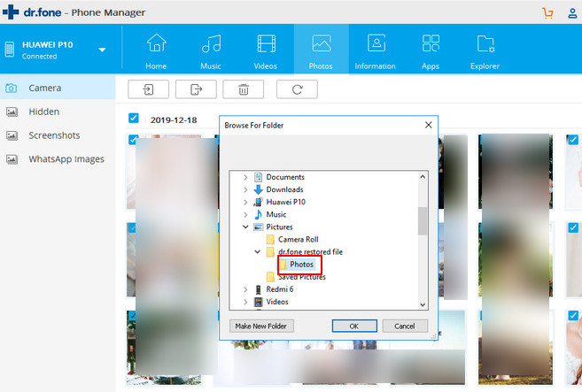Viewport: 582px width, 392px height.
Task: Confirm folder with OK button
Action: tap(354, 326)
